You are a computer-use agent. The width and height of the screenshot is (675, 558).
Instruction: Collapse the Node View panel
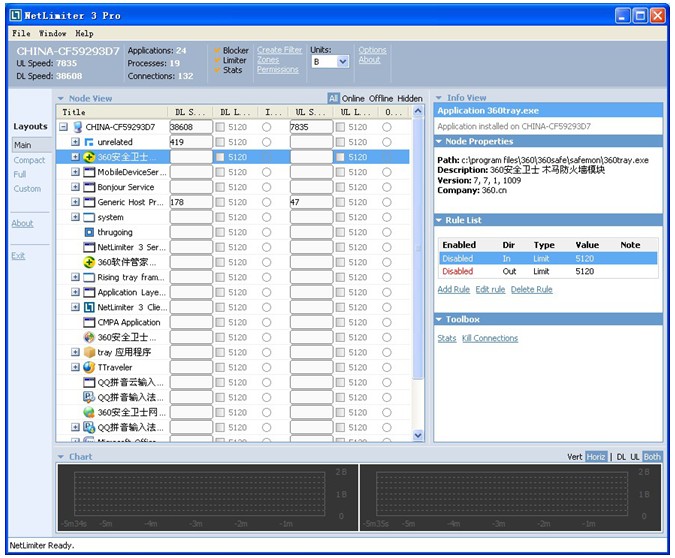pyautogui.click(x=61, y=99)
